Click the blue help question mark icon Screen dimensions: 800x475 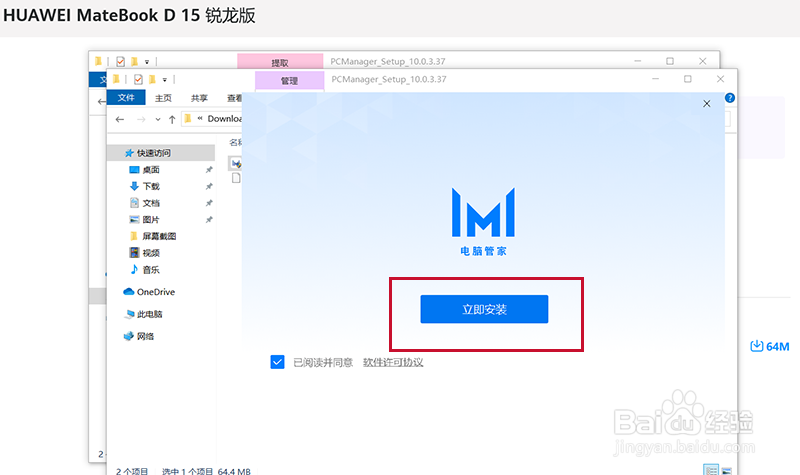coord(730,98)
